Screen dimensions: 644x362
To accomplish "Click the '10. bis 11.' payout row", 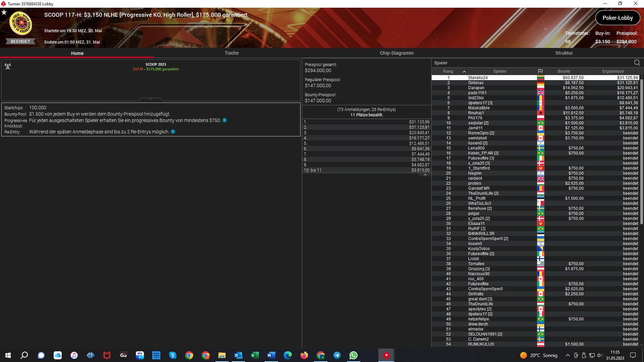I will point(367,170).
